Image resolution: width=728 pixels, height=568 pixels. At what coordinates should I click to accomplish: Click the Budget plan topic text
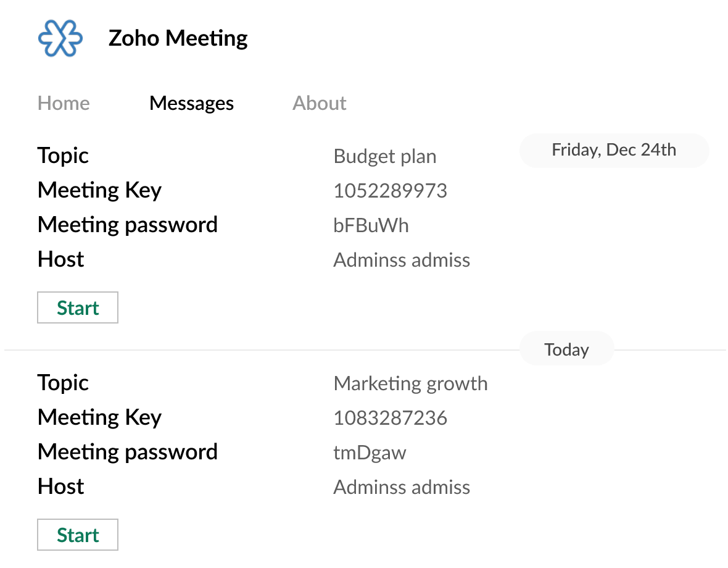coord(384,156)
